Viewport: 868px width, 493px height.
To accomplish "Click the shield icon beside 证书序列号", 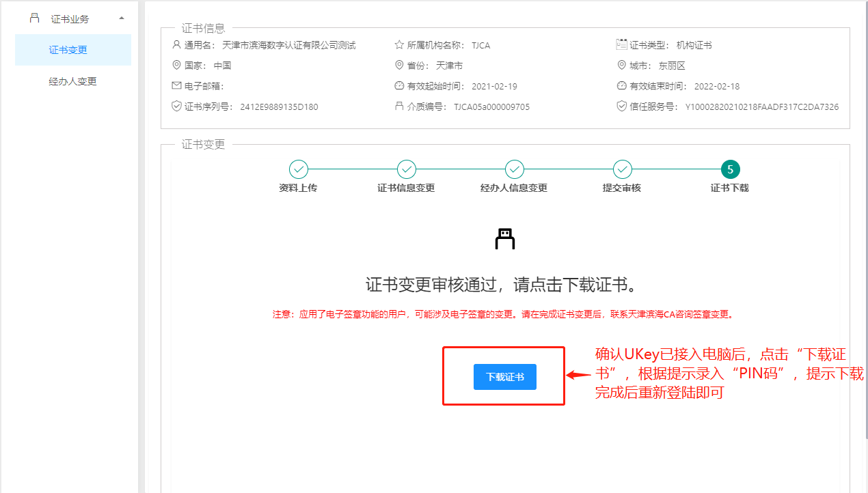I will 176,107.
